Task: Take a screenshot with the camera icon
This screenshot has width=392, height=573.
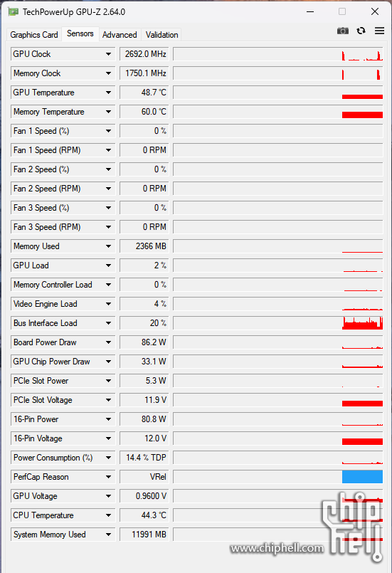Action: click(x=342, y=31)
